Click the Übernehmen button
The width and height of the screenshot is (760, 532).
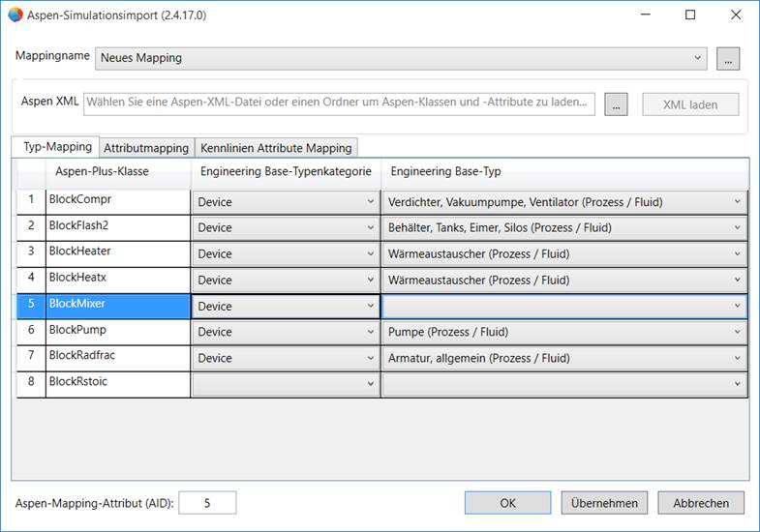click(604, 503)
